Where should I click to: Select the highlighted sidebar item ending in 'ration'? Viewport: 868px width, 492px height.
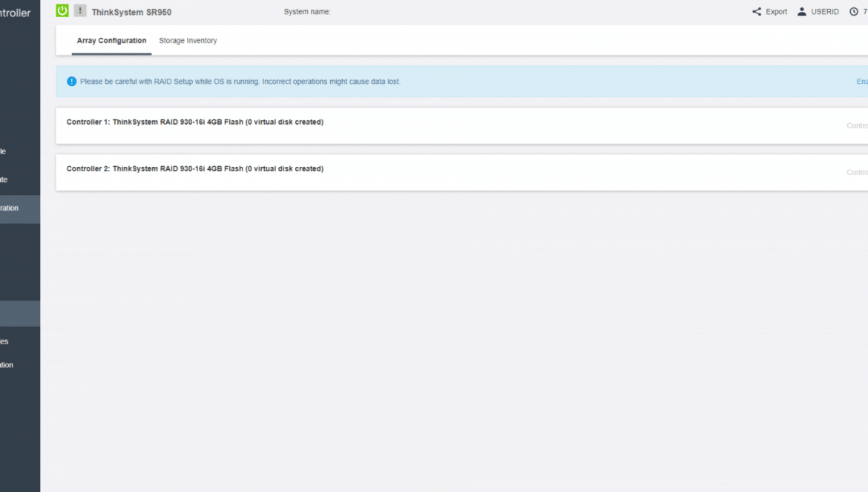[x=20, y=209]
